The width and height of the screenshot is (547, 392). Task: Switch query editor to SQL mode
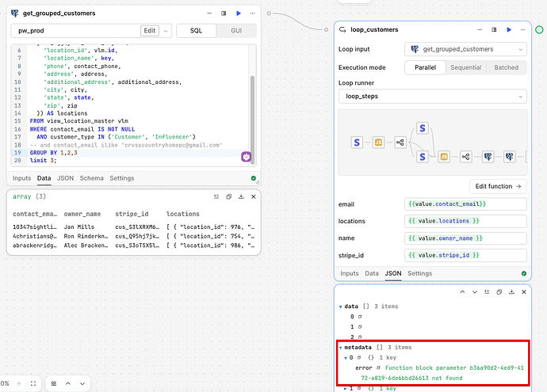(196, 31)
